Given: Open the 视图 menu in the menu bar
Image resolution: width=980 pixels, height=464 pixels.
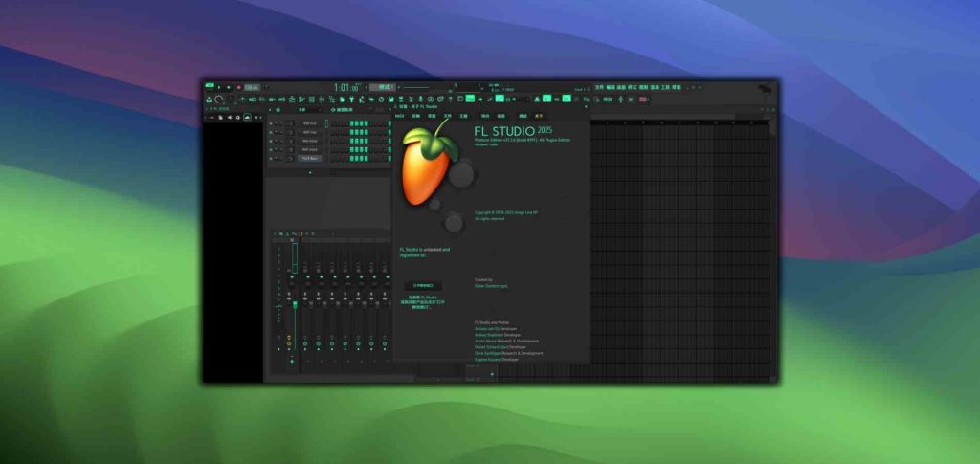Looking at the screenshot, I should coord(642,87).
